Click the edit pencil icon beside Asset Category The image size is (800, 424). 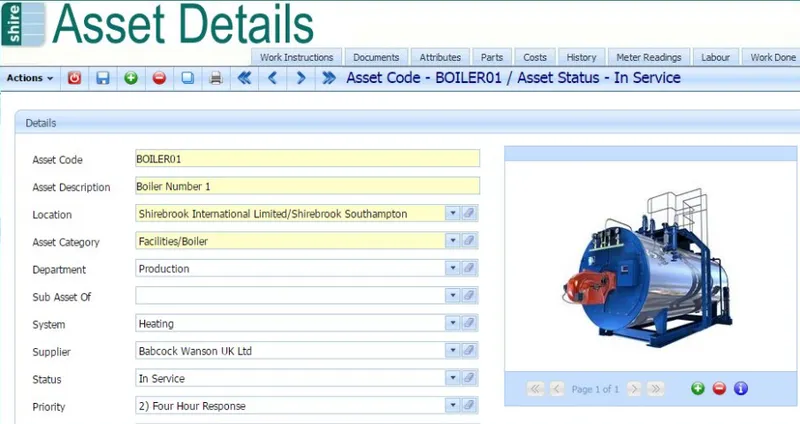469,240
